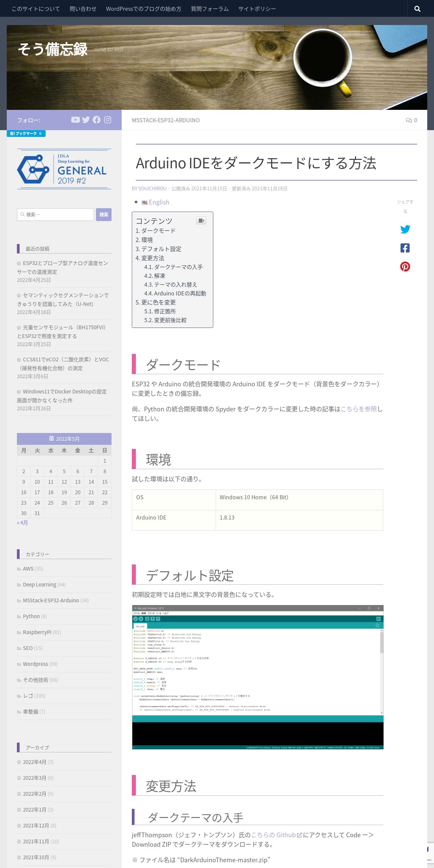
Task: Open 問い合わせ menu item
Action: [83, 9]
